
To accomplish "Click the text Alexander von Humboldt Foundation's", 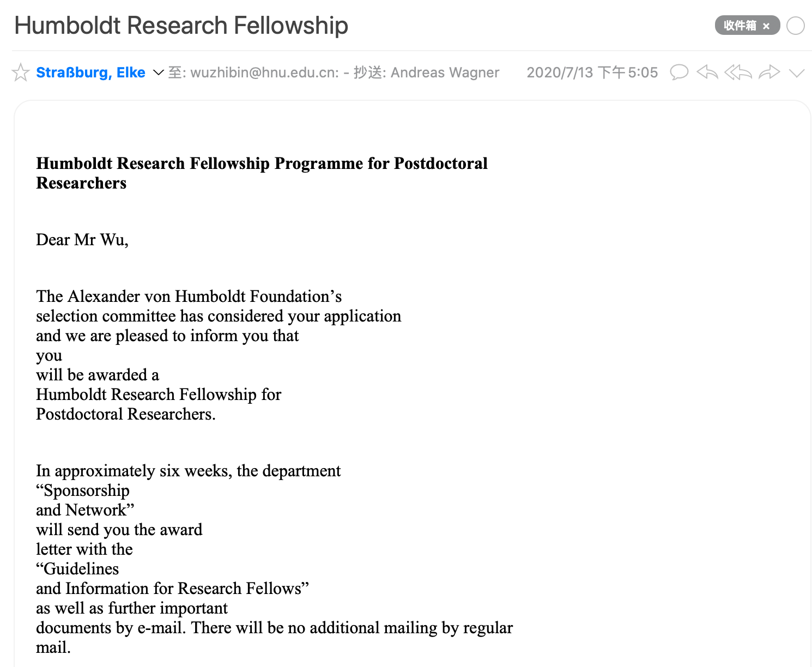I will point(204,296).
